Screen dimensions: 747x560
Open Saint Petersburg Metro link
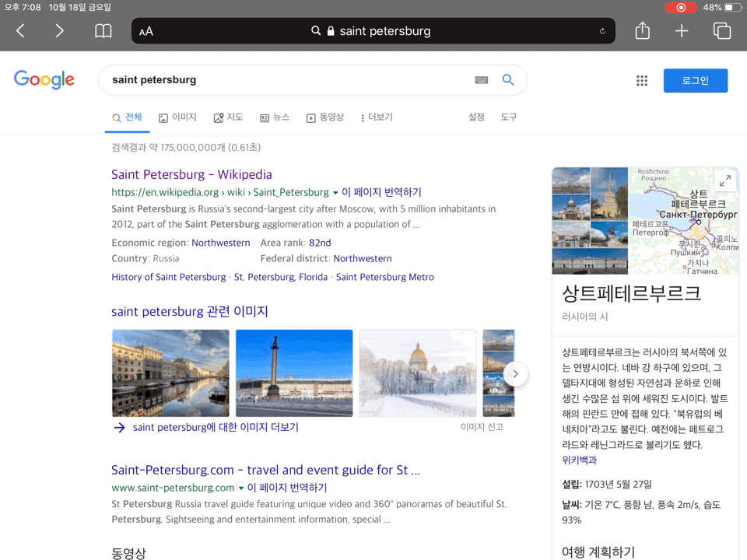(x=385, y=277)
